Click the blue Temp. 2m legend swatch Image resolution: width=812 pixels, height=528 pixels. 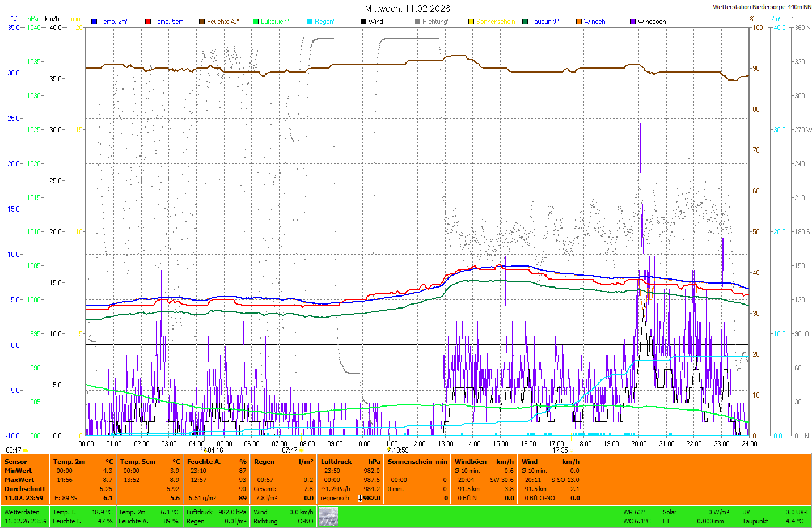(94, 22)
